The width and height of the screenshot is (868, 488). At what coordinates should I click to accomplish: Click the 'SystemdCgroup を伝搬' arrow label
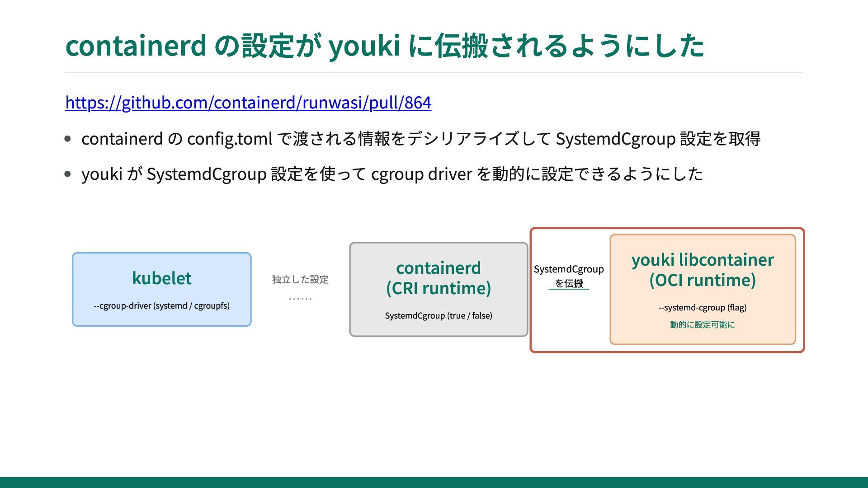[x=569, y=276]
